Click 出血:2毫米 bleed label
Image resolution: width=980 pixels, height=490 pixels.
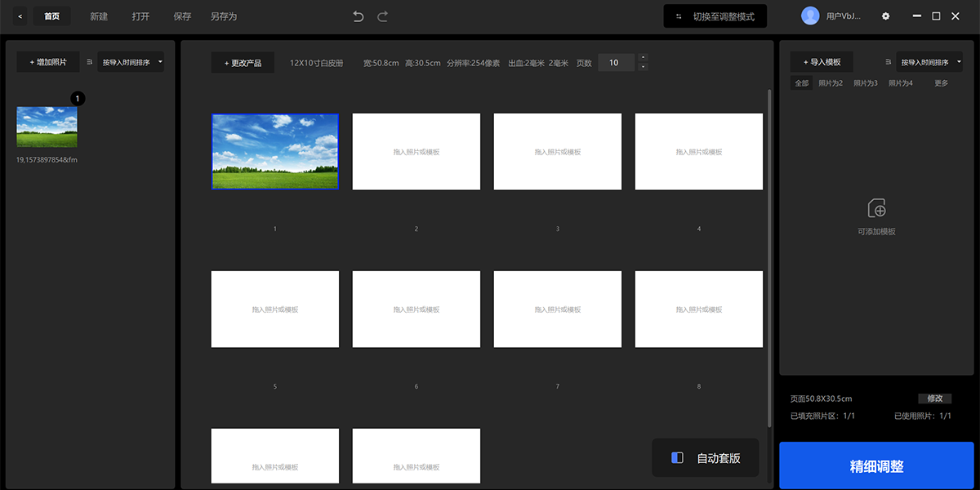pyautogui.click(x=525, y=63)
